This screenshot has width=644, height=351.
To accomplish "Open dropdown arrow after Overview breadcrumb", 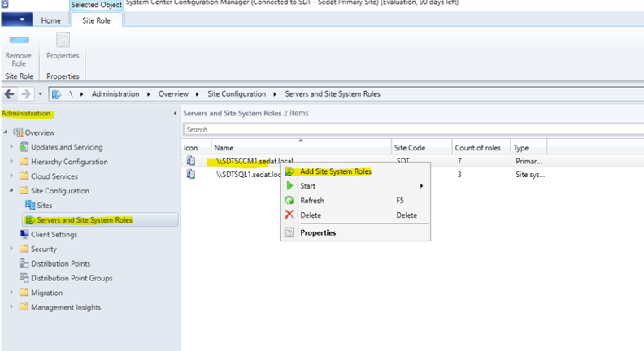I will pos(197,94).
